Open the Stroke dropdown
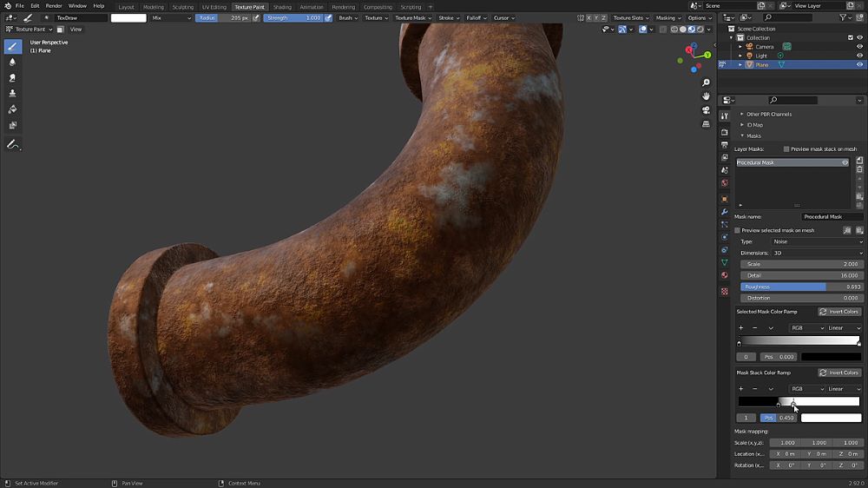 449,17
